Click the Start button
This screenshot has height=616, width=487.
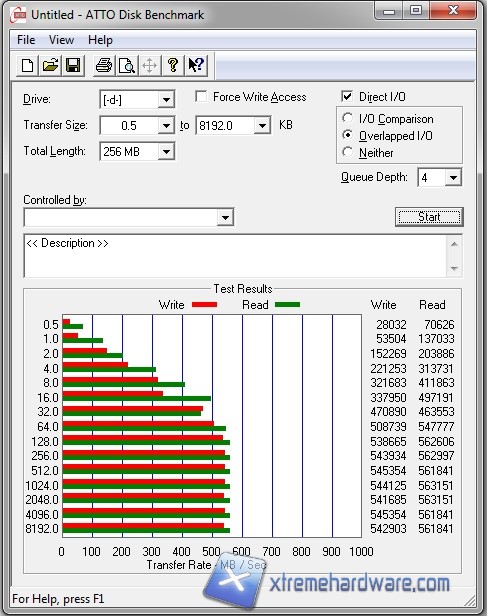click(429, 217)
